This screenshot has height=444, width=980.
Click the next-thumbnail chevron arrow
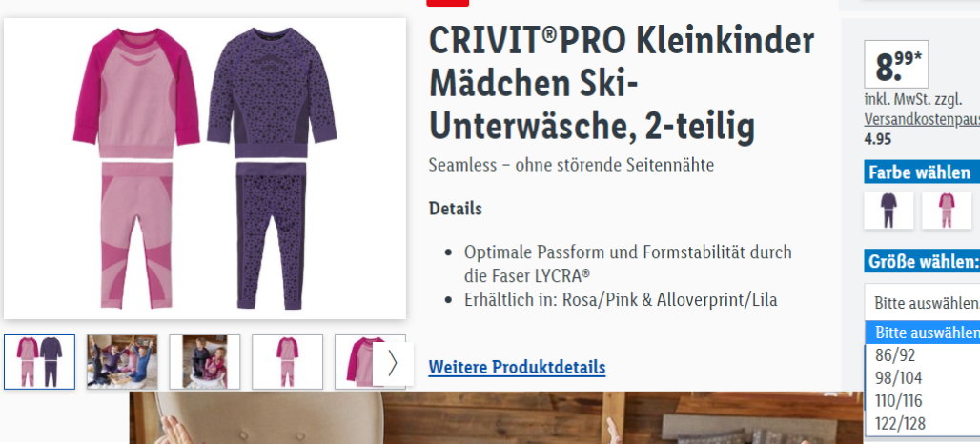(393, 363)
